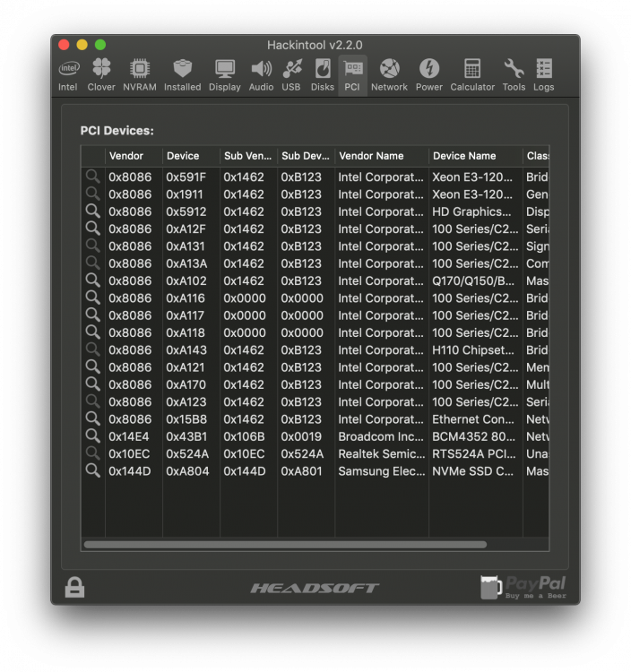
Task: Switch to the USB section
Action: click(x=291, y=75)
